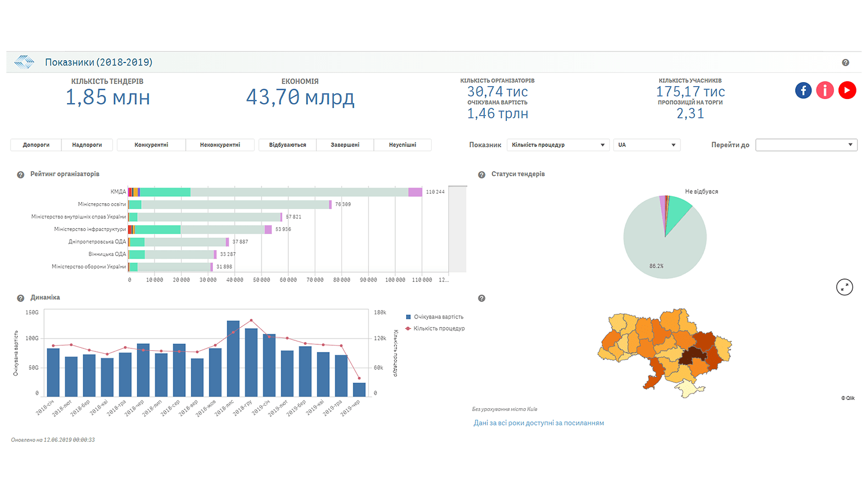
Task: Open the Кількість процедур dropdown
Action: tap(558, 145)
